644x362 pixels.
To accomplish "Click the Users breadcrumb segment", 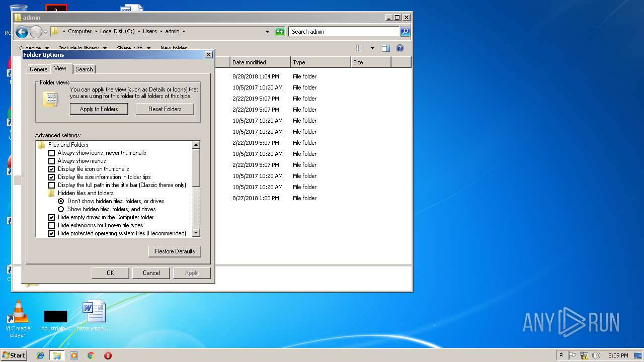I will pos(150,31).
